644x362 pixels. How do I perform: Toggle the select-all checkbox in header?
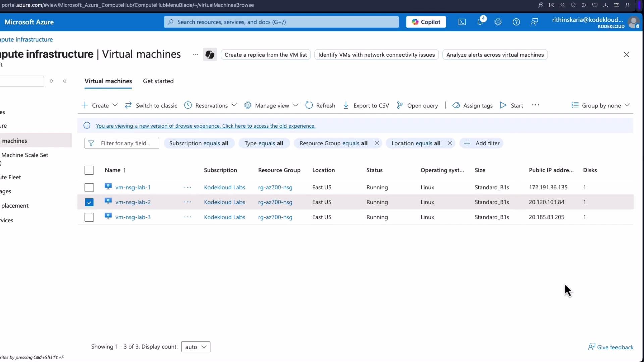[x=89, y=170]
